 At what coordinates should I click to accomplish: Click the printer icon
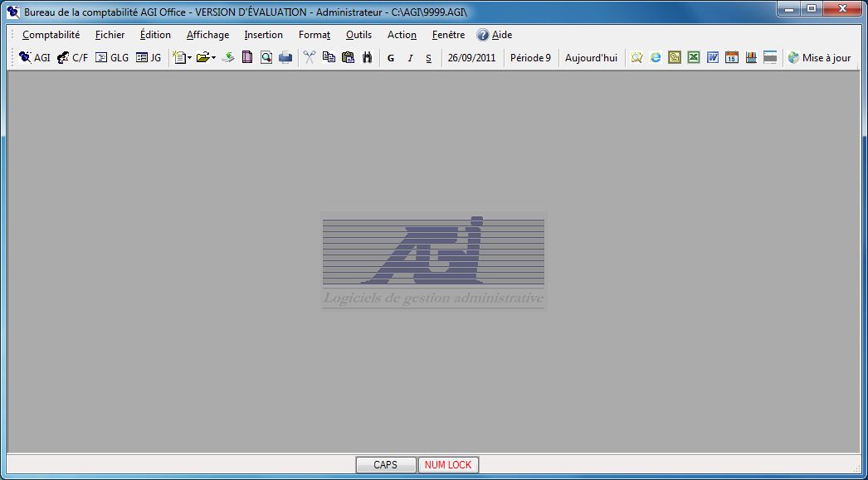[285, 57]
